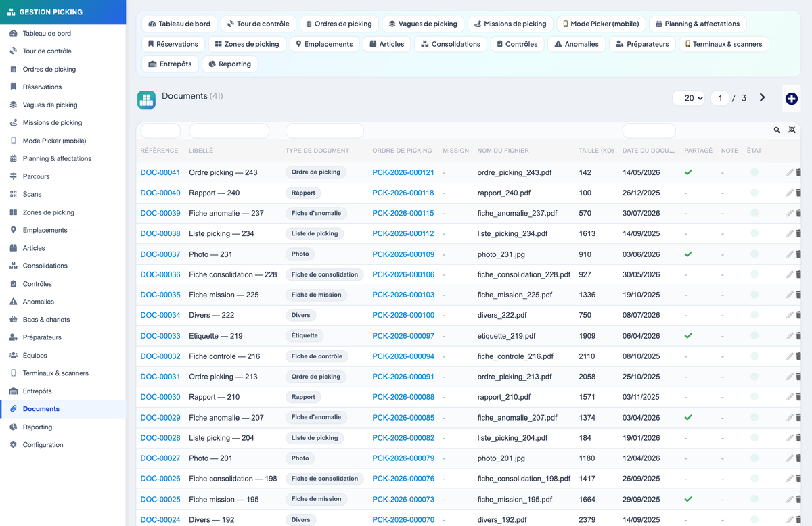Open Planning & affectations top tab

pos(698,24)
